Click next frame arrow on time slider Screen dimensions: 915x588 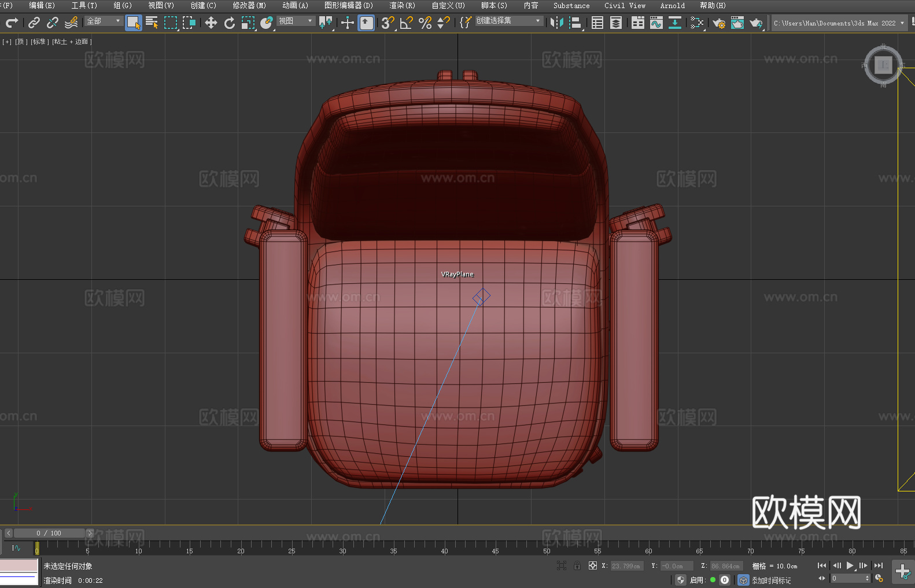[90, 533]
